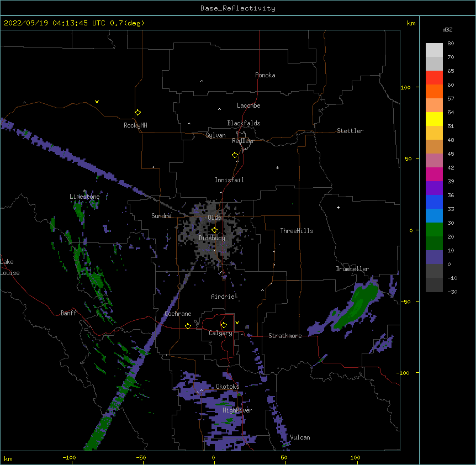The image size is (476, 465).
Task: Click the Lake Louise label
Action: click(10, 267)
